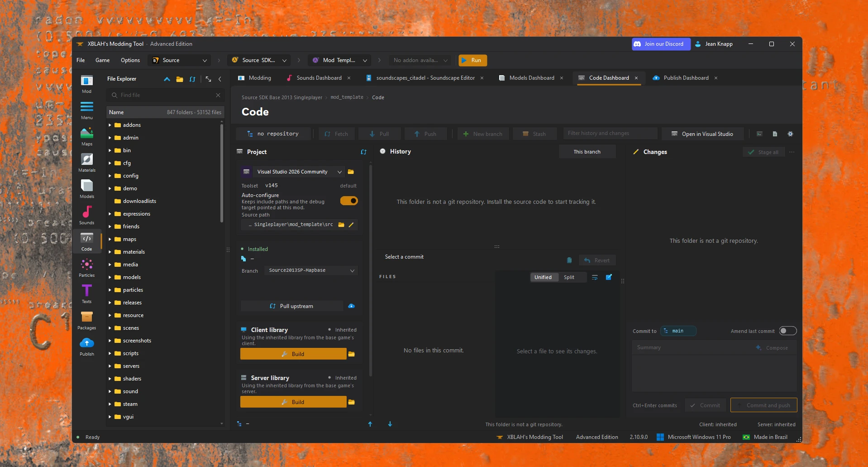Click the document icon in Code toolbar
This screenshot has height=467, width=868.
[x=775, y=134]
